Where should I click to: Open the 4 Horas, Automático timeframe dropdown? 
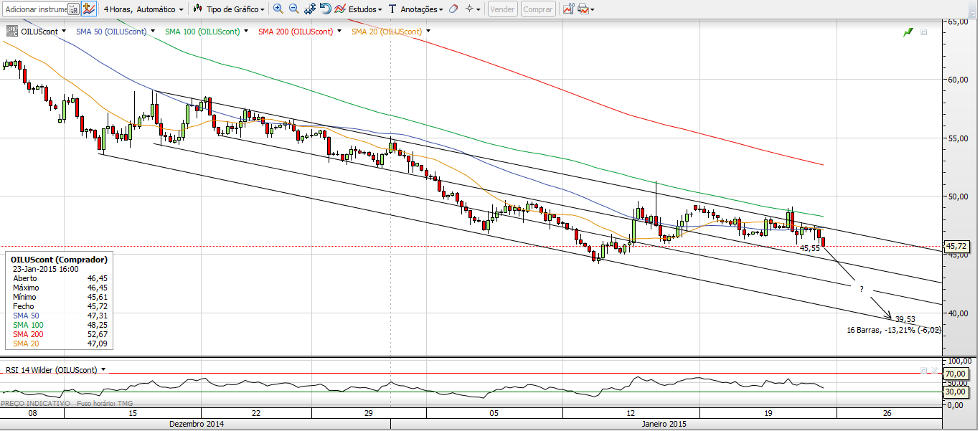[143, 9]
